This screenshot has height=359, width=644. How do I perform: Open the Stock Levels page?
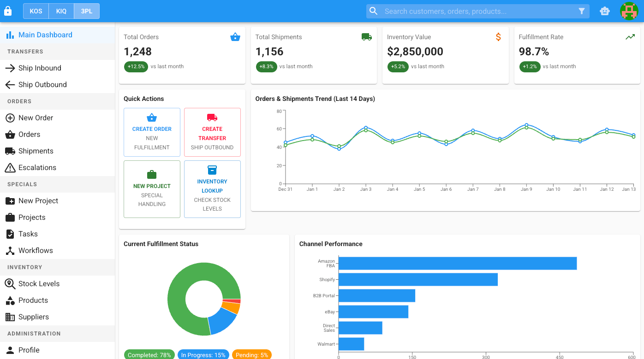(x=57, y=284)
